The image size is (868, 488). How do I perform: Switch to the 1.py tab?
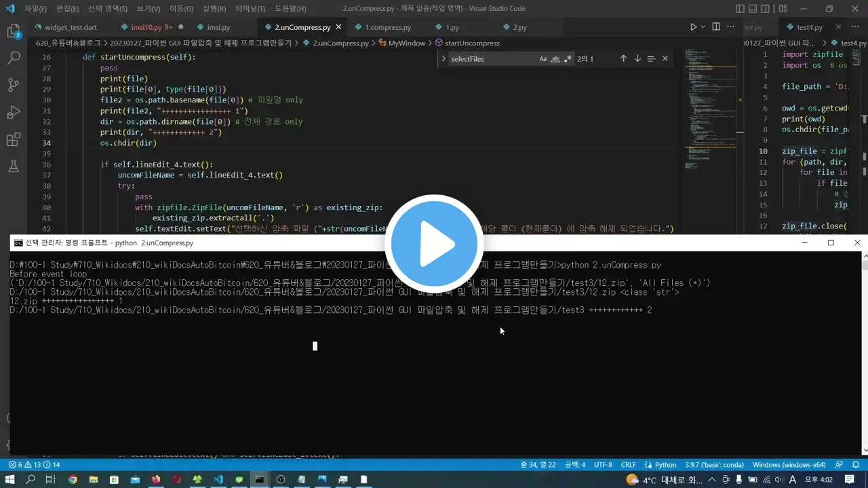click(x=452, y=27)
